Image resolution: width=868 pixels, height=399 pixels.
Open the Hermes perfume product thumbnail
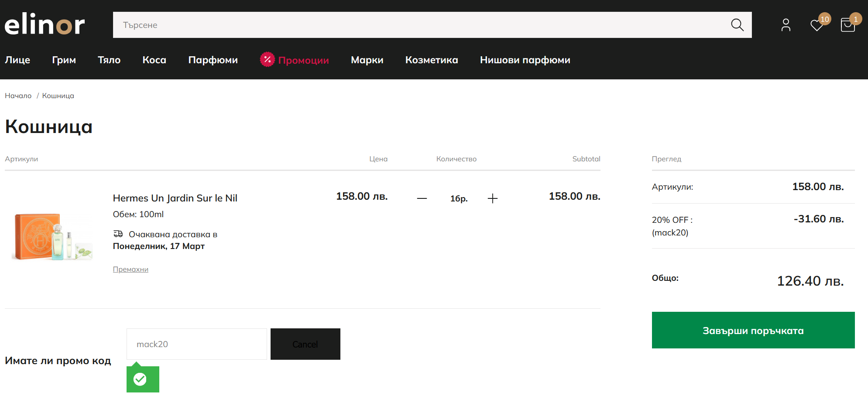tap(53, 236)
